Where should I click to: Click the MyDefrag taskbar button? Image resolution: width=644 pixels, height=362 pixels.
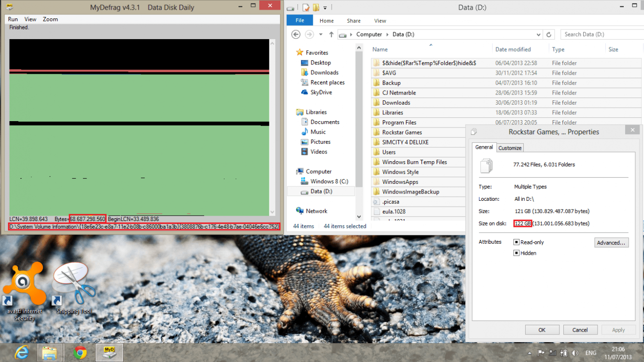point(109,353)
